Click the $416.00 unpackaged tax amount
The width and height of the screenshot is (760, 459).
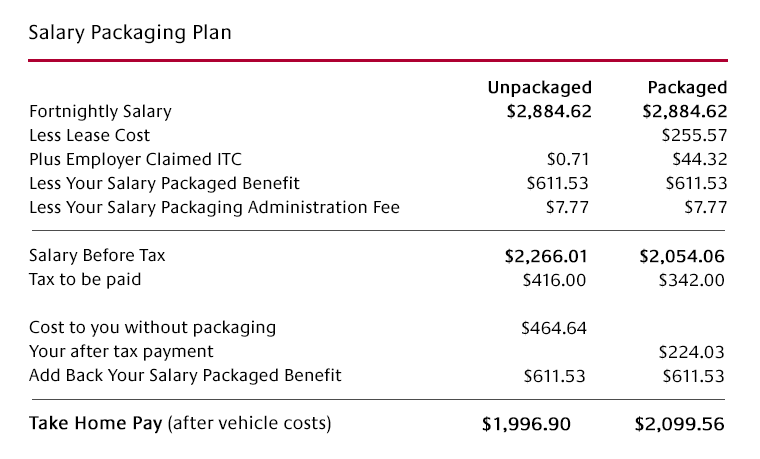554,280
